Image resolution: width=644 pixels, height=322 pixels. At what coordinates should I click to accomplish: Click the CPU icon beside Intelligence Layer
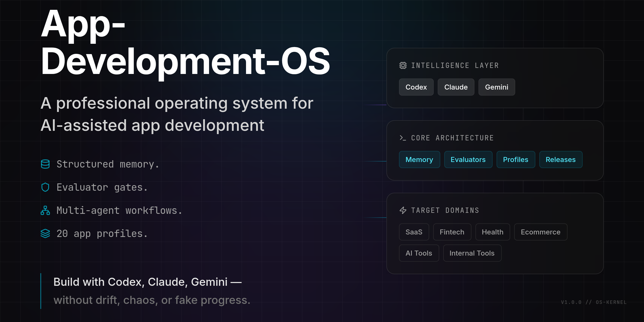click(404, 65)
